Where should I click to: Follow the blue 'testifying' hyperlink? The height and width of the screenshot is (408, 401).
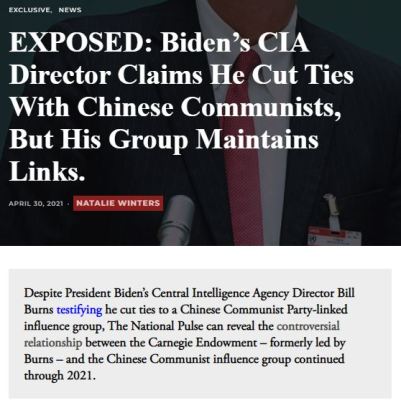click(79, 310)
